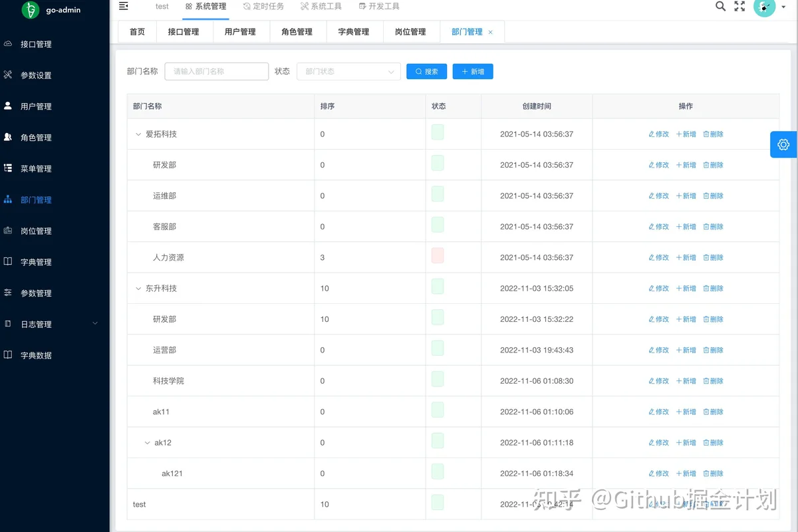Click the 部门名称 input field
This screenshot has width=798, height=532.
coord(216,71)
